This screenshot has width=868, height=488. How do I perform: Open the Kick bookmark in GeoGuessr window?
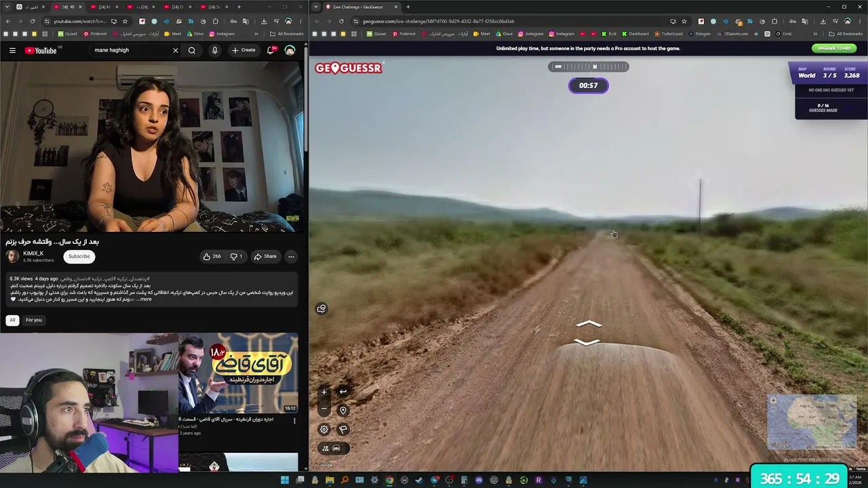609,34
